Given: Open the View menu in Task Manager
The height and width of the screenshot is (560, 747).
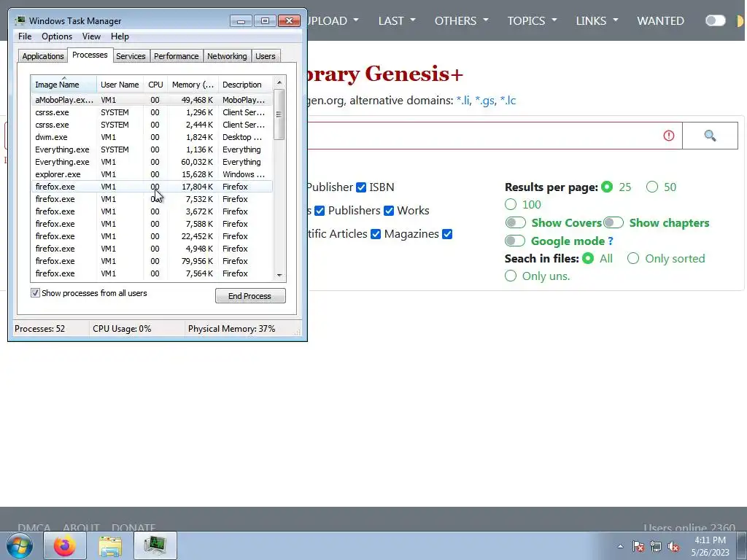Looking at the screenshot, I should tap(91, 36).
